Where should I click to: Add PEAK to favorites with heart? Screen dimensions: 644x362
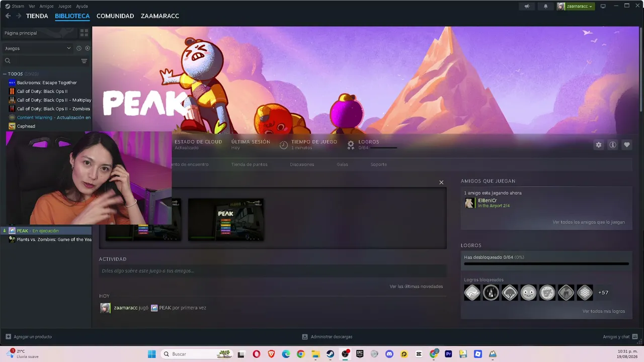pyautogui.click(x=627, y=145)
